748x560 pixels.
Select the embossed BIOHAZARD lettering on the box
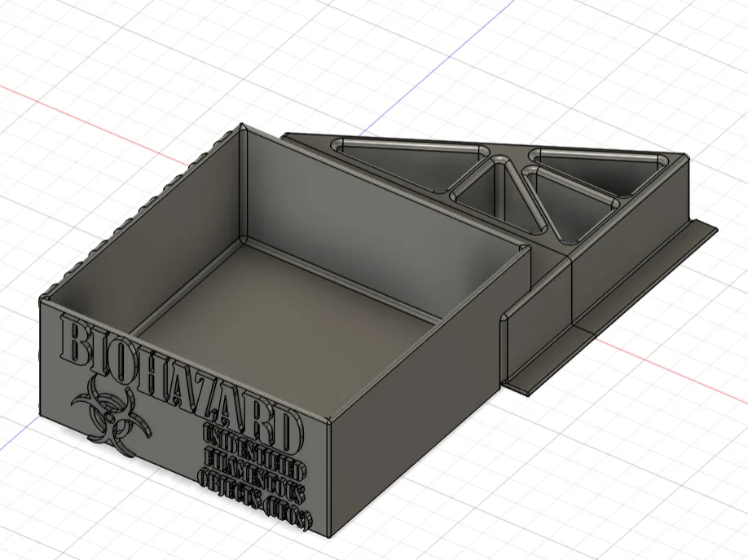pos(181,382)
